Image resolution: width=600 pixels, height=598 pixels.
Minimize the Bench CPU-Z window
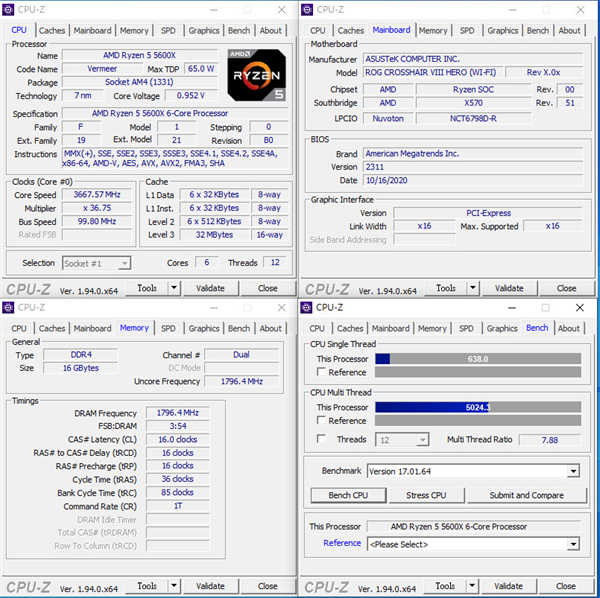pos(512,308)
